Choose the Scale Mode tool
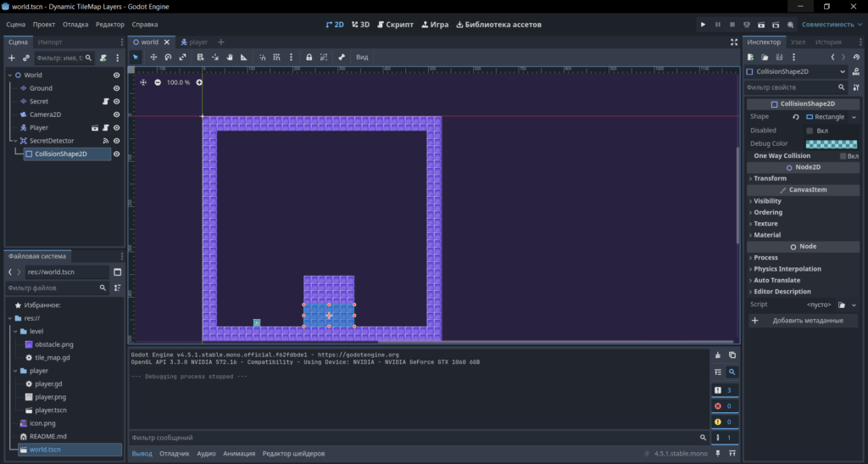The height and width of the screenshot is (464, 868). click(x=183, y=57)
